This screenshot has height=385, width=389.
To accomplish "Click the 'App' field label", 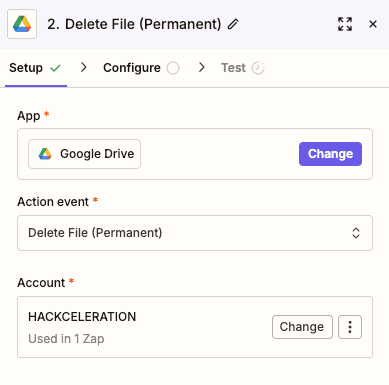I will pyautogui.click(x=29, y=116).
